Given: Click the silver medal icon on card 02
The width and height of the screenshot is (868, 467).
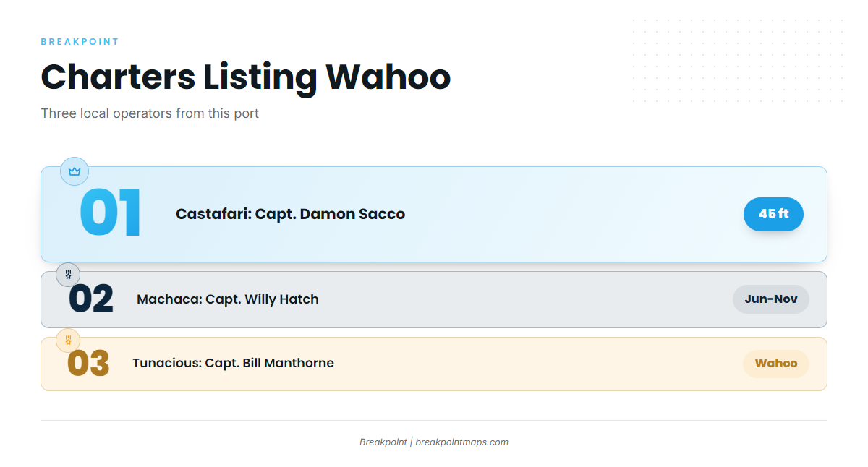Looking at the screenshot, I should (68, 275).
